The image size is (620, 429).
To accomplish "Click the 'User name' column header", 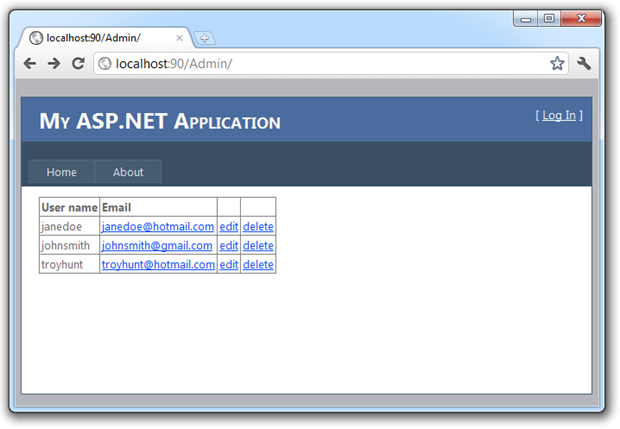I will (70, 207).
